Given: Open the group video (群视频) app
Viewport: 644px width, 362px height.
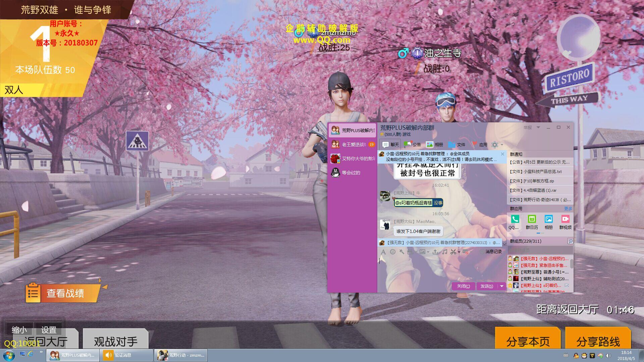Looking at the screenshot, I should coord(565,222).
